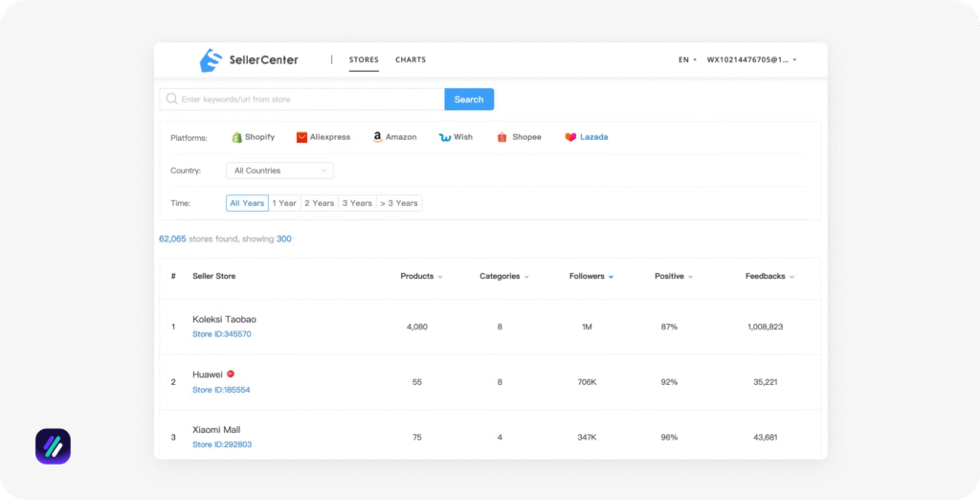Screen dimensions: 980x500
Task: Select the All Years time filter
Action: tap(247, 203)
